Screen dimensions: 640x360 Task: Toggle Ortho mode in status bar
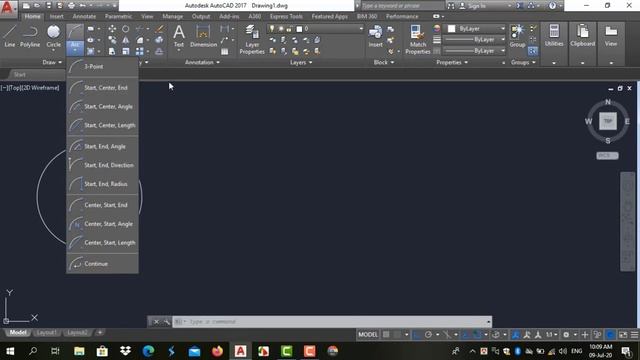click(417, 335)
